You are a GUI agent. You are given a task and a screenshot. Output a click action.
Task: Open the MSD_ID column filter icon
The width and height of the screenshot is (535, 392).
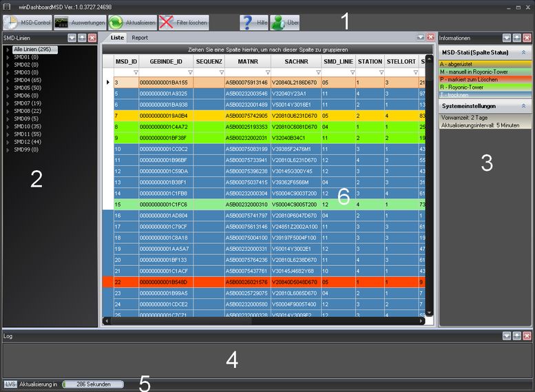(x=136, y=72)
